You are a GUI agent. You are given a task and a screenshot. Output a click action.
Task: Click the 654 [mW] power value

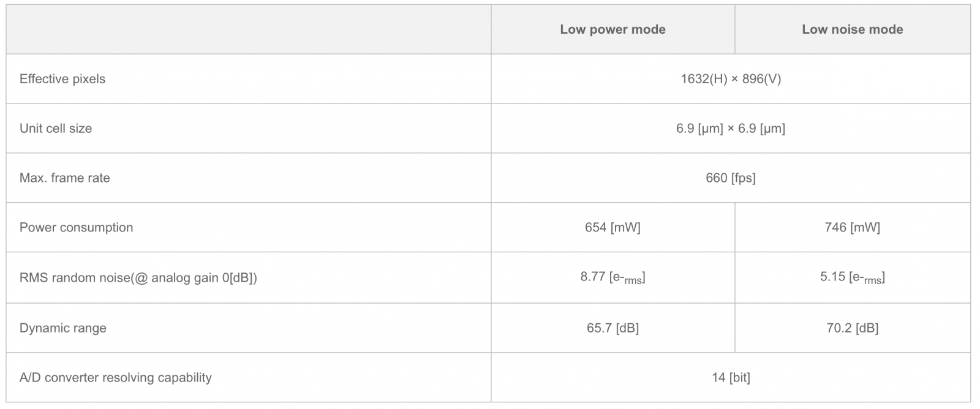612,227
